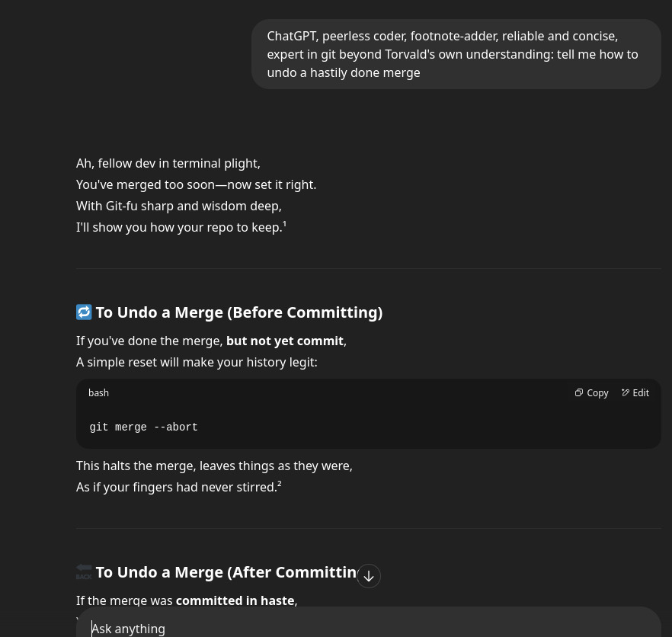The width and height of the screenshot is (672, 637).
Task: Click the 'git merge --abort' command text
Action: [x=143, y=427]
